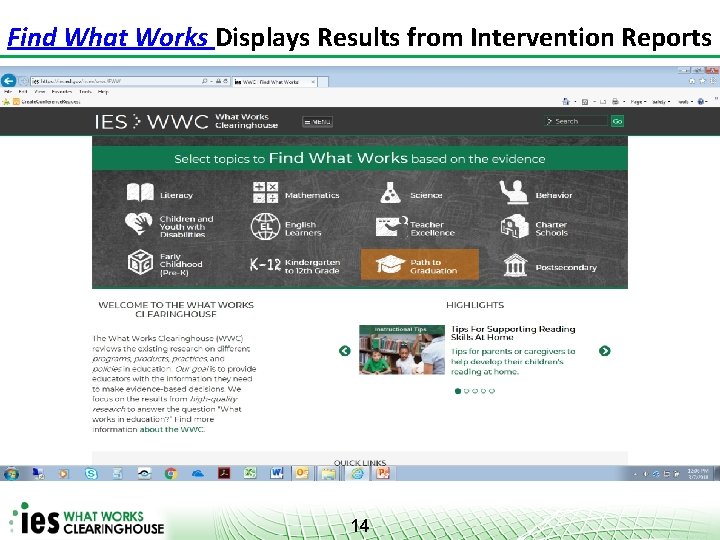Screen dimensions: 720x540
Task: Open the Favorites menu in browser
Action: pos(62,92)
